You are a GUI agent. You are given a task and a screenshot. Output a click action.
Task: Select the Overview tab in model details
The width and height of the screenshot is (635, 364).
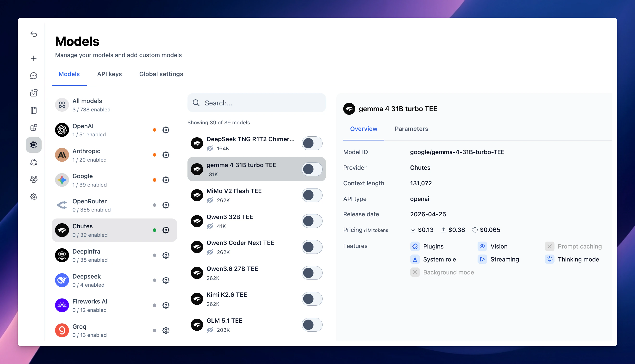(x=364, y=129)
